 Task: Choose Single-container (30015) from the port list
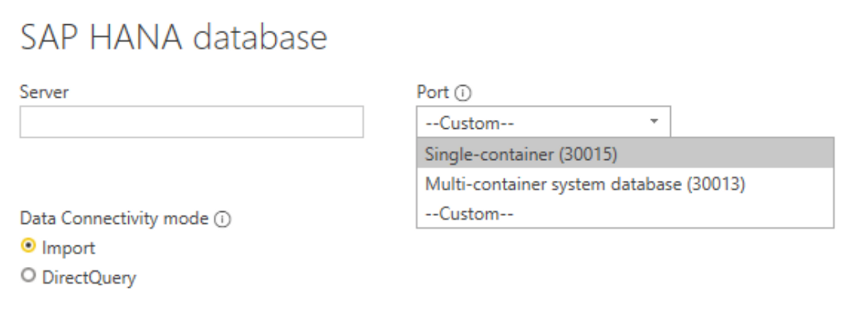(625, 154)
